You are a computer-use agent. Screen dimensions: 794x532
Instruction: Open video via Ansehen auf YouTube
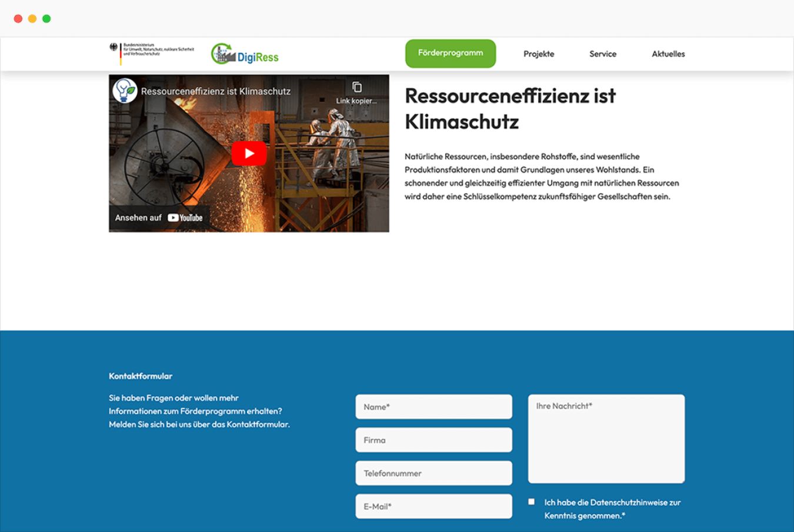159,218
